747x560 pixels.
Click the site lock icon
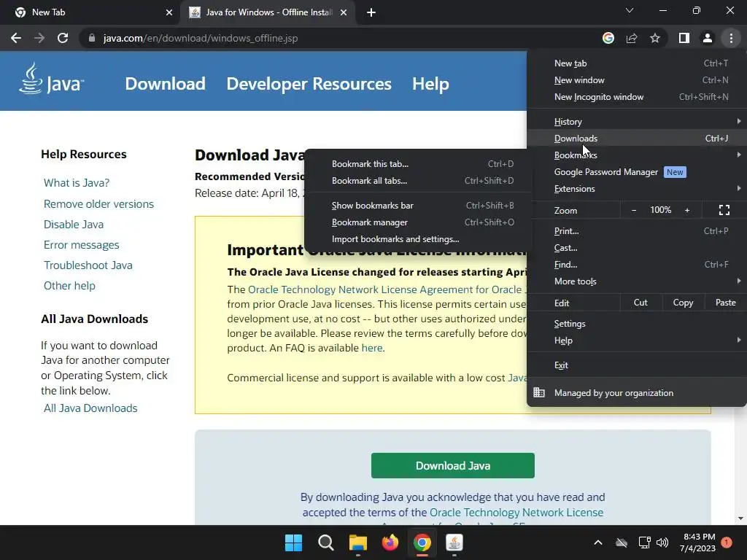point(92,38)
